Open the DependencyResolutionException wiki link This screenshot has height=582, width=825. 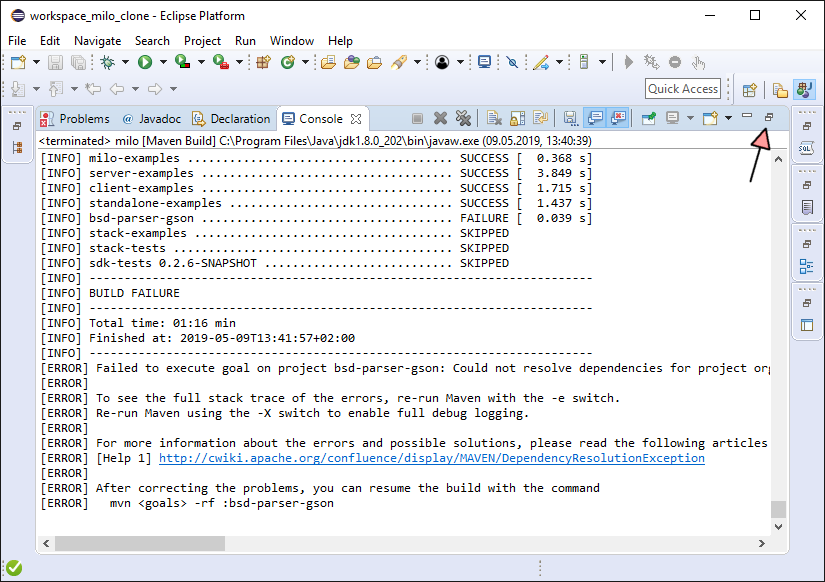point(431,458)
